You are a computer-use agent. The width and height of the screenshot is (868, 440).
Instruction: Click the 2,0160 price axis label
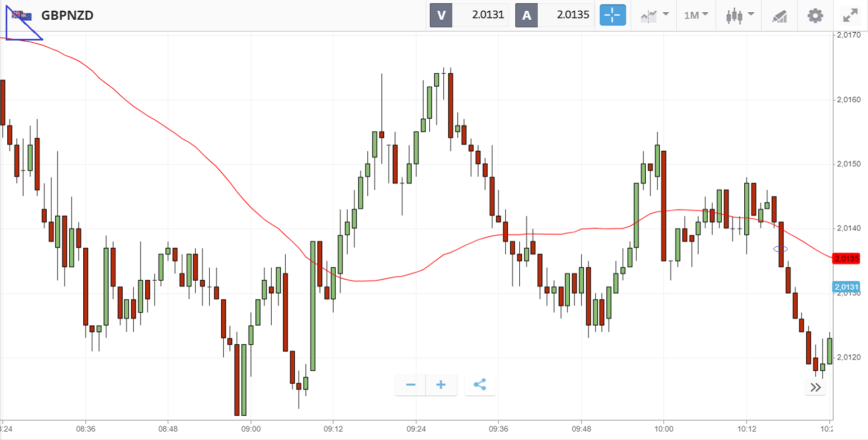coord(848,100)
